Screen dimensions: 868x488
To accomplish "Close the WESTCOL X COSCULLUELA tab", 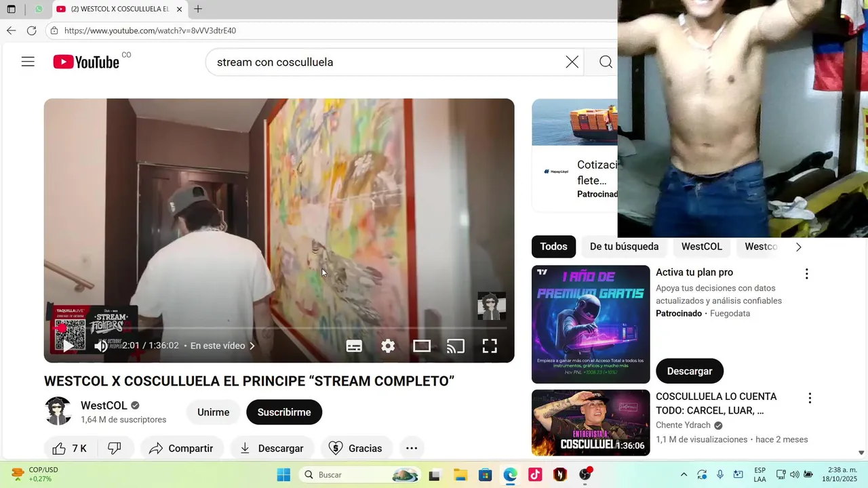I will (179, 9).
